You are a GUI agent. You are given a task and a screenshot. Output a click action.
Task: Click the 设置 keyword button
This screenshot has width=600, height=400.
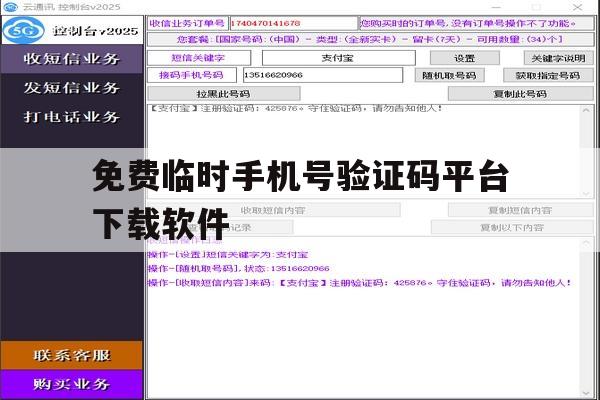click(x=465, y=58)
